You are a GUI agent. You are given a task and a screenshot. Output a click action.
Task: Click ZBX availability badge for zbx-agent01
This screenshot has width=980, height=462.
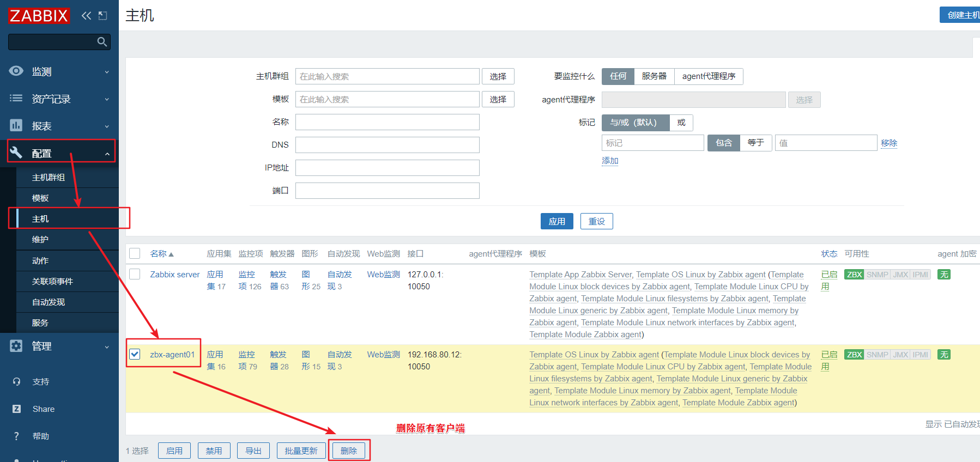(x=854, y=355)
